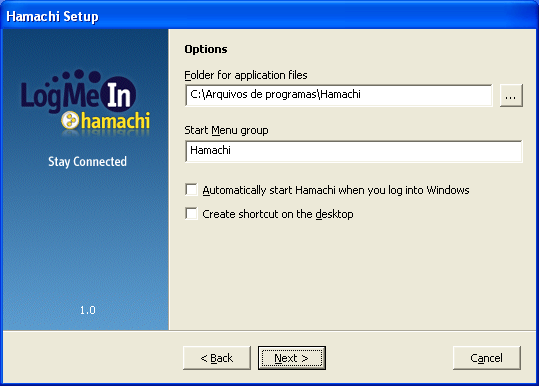Click the 'Folder for application files' label

click(246, 75)
